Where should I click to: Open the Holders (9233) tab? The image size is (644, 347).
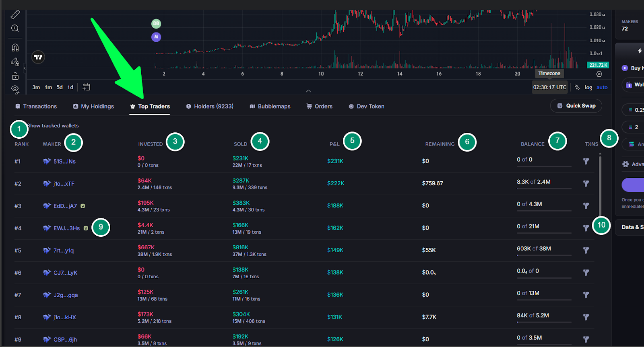[210, 107]
